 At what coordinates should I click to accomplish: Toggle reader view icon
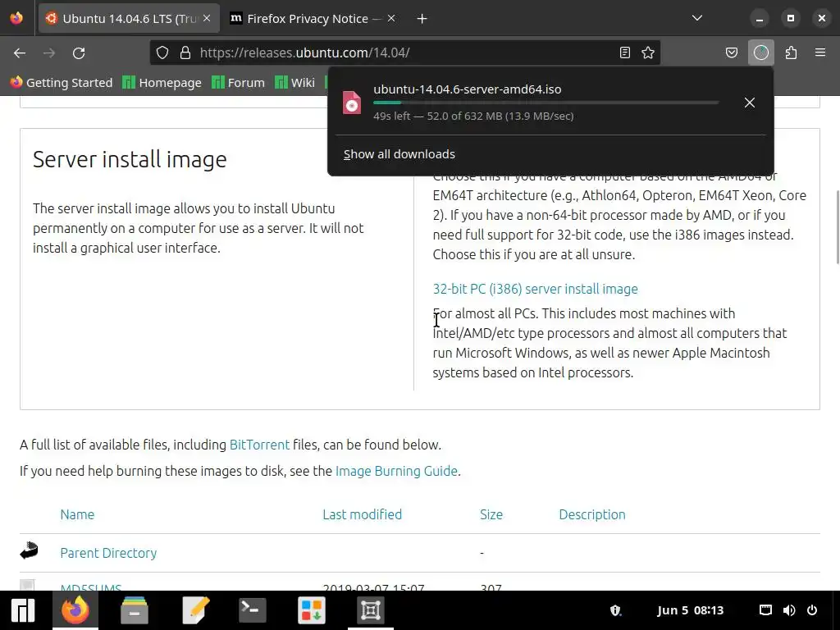click(624, 52)
